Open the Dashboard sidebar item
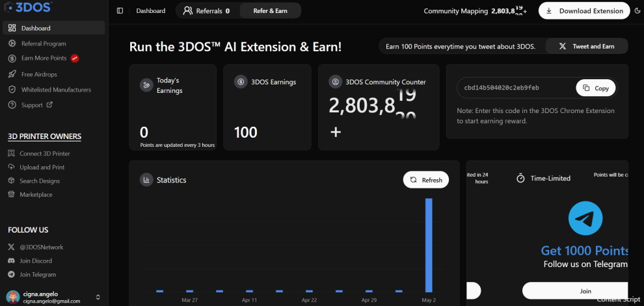This screenshot has height=306, width=644. 54,28
